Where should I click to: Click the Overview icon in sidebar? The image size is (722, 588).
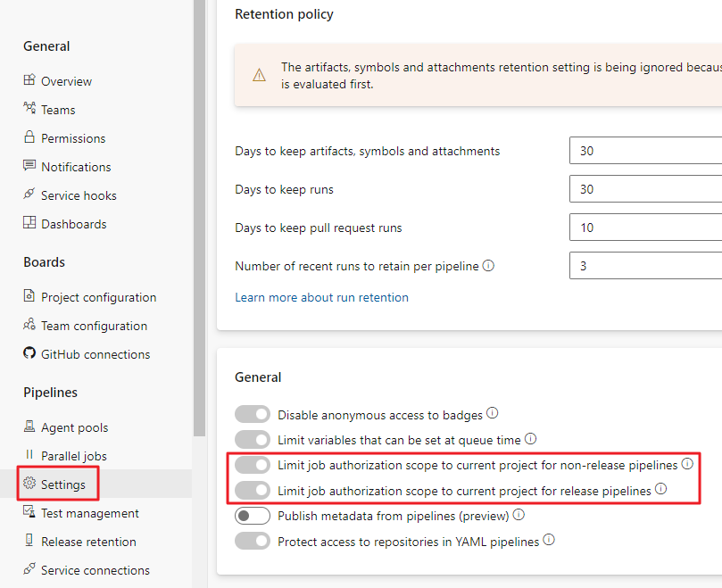(x=29, y=80)
